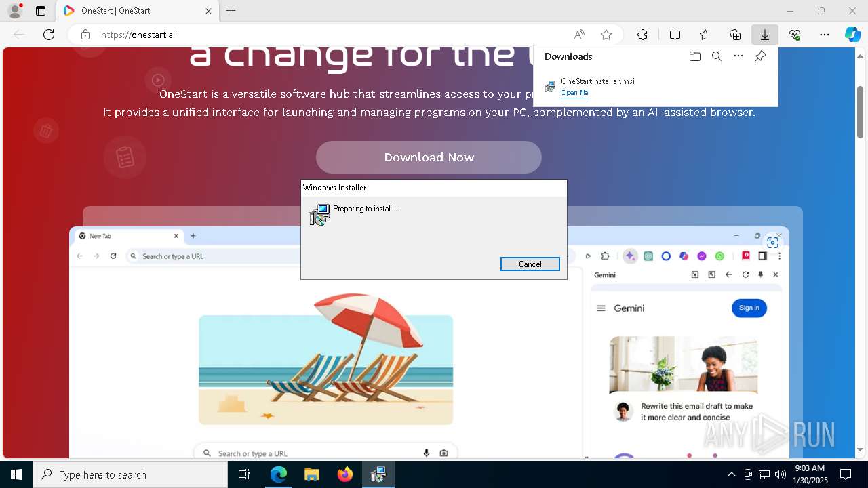
Task: Open downloads folder icon
Action: tap(695, 56)
